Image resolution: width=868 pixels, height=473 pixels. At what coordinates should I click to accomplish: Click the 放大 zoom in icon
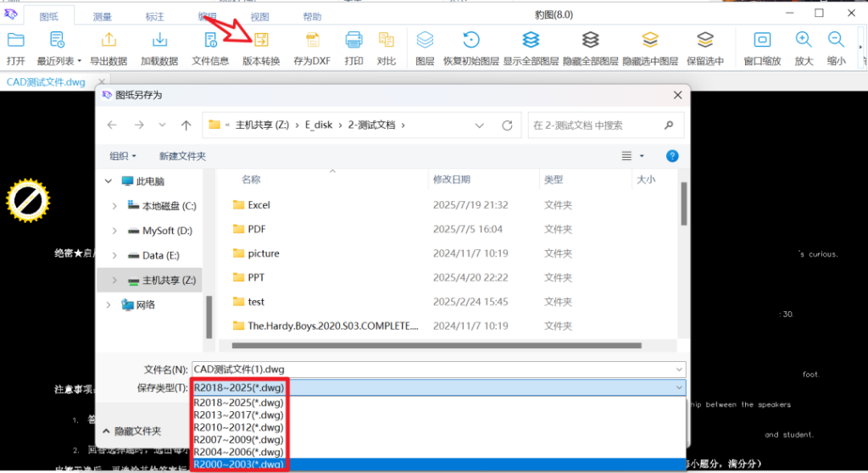click(804, 40)
